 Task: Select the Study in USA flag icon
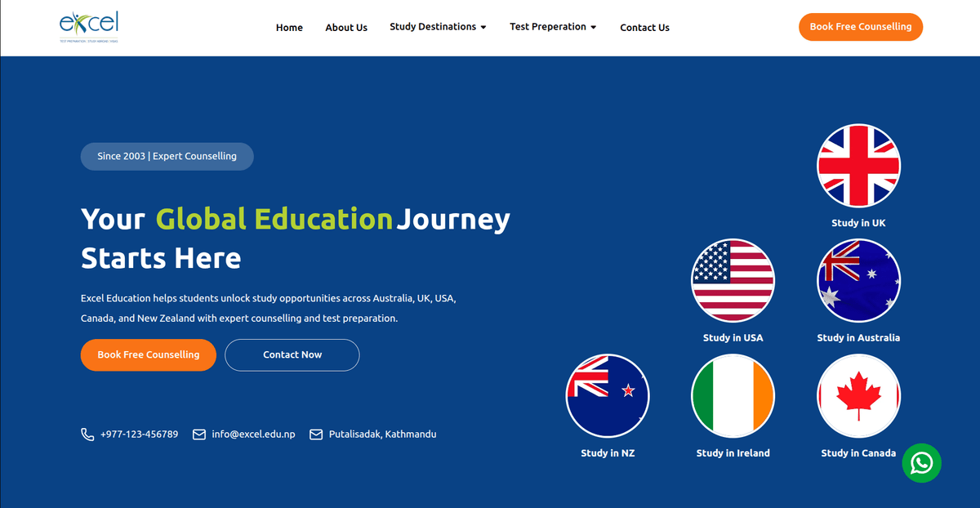click(x=733, y=281)
